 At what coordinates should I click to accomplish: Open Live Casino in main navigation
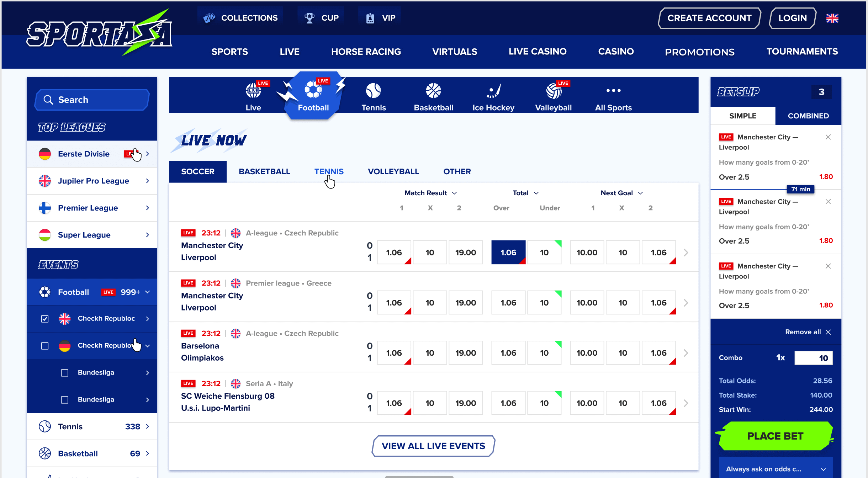(x=538, y=52)
